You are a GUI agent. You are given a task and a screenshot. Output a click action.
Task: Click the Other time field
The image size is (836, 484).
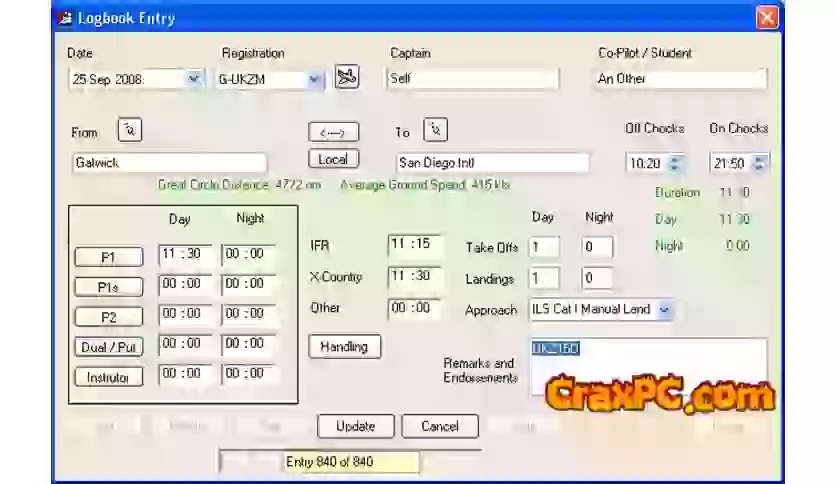(414, 308)
